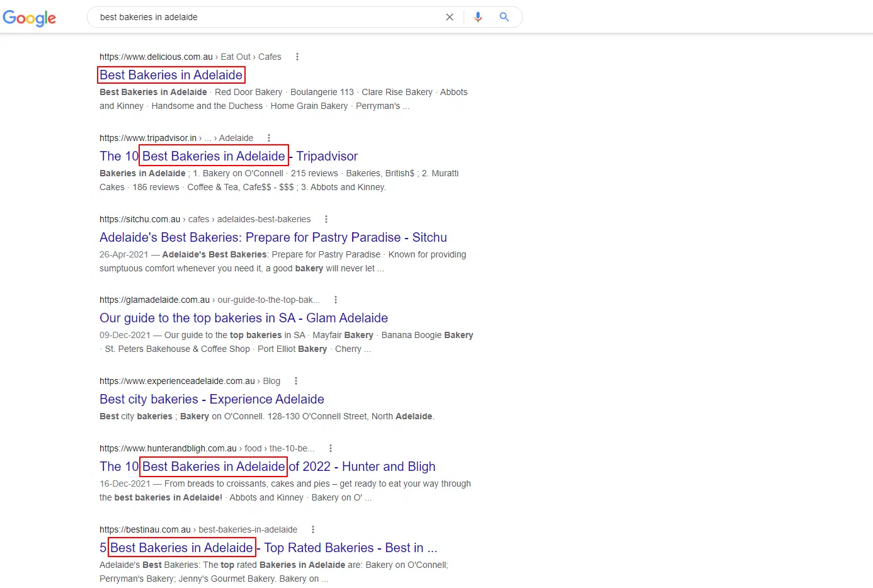Viewport: 873px width, 588px height.
Task: Open '5 Best Bakeries in Adelaide - Top Rated' link
Action: coord(268,548)
